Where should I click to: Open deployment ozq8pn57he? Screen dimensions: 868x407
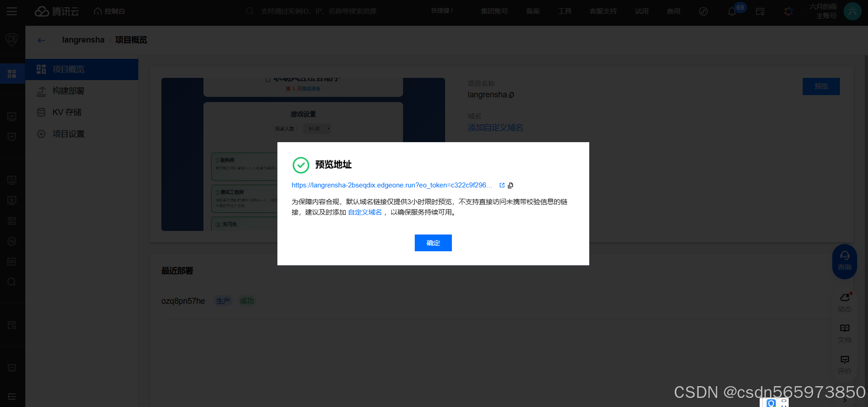pos(183,301)
